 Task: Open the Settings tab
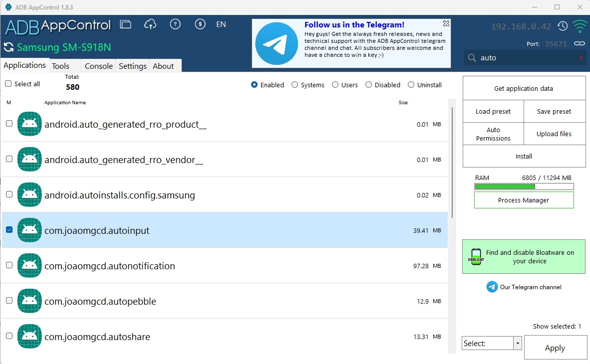point(132,66)
